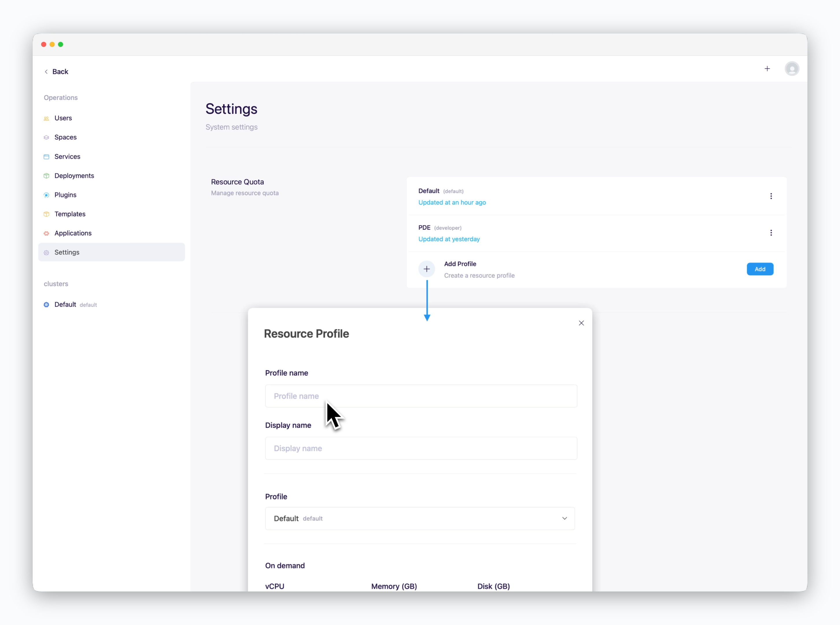The image size is (840, 625).
Task: Click the 'Resource Quota' heading
Action: tap(237, 182)
